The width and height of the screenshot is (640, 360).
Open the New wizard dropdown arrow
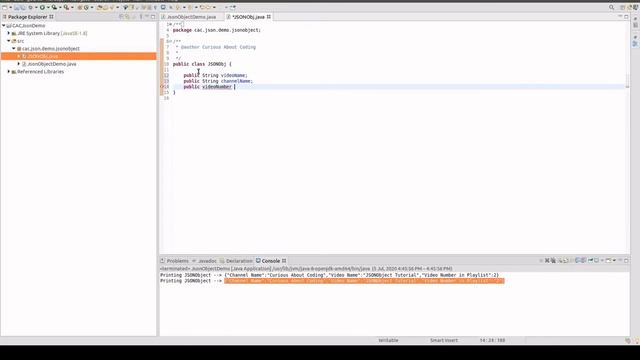coord(11,7)
